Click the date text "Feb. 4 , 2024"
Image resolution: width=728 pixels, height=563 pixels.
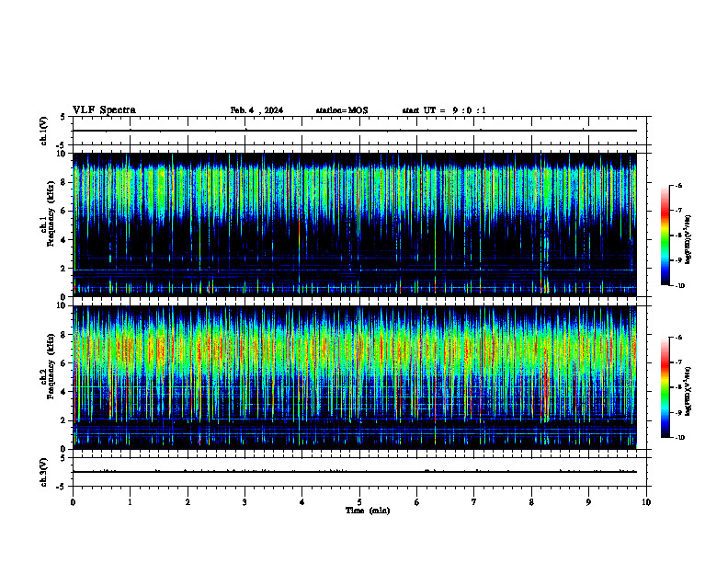(256, 110)
